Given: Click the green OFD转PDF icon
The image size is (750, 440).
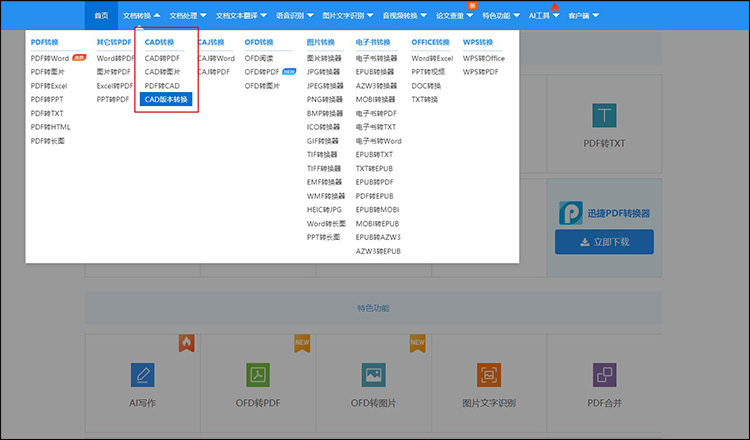Looking at the screenshot, I should (x=258, y=374).
